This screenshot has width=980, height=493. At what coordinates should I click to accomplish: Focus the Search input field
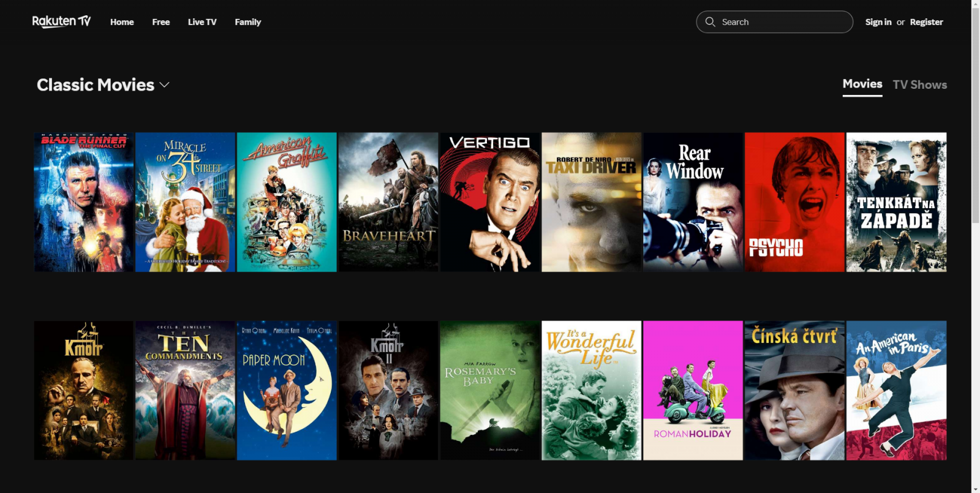774,22
